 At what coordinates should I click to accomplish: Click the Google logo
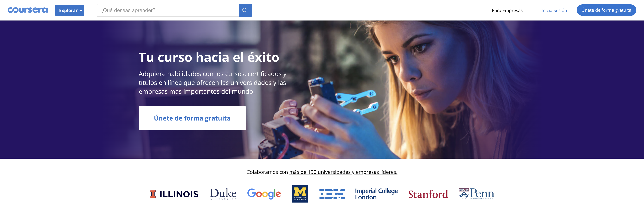click(264, 194)
